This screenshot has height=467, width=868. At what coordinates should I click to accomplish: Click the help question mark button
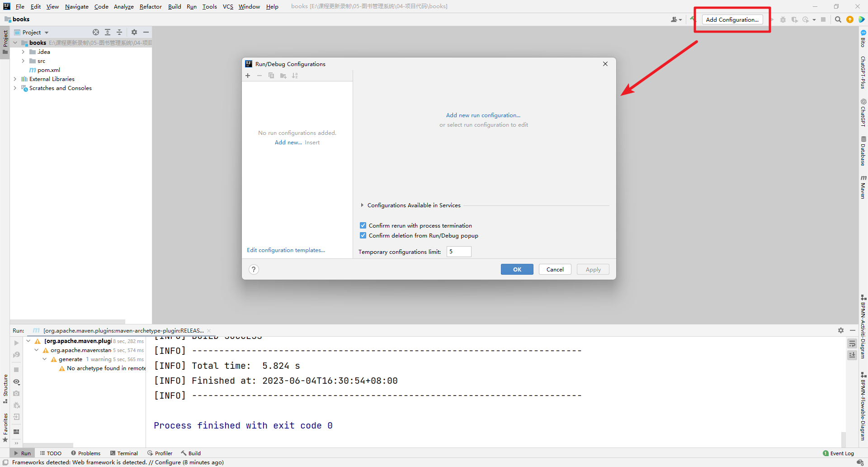(x=254, y=269)
